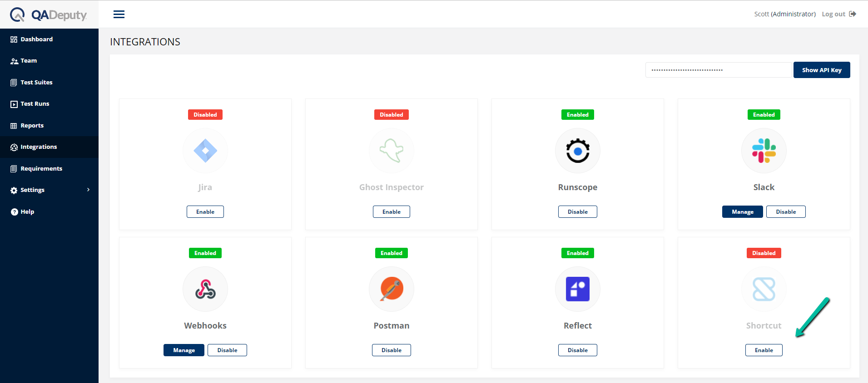Screen dimensions: 868x383
Task: Select Requirements in the sidebar
Action: pos(49,169)
